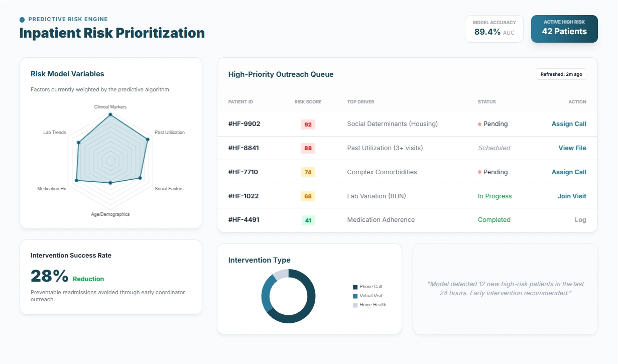Click the Phone Call legend color swatch

355,287
